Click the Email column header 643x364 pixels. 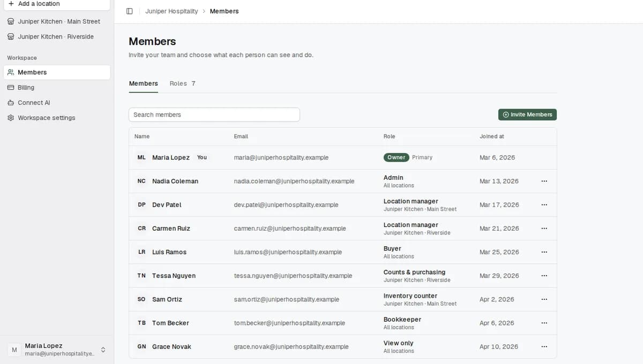coord(241,136)
